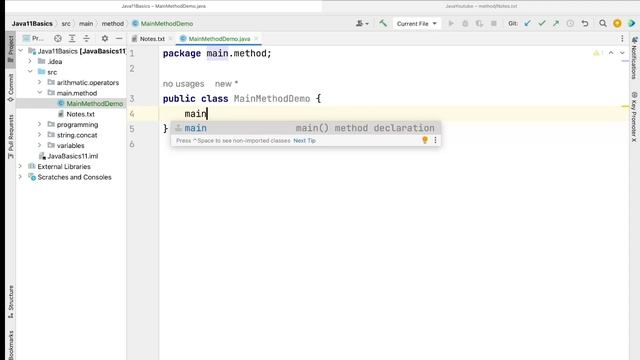Expand the programming package
640x360 pixels.
point(40,124)
